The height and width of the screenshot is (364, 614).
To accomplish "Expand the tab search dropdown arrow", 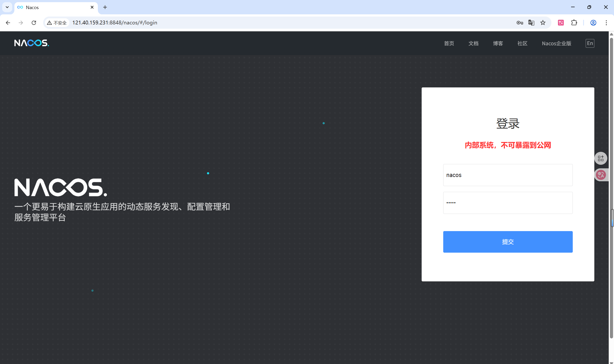I will (7, 7).
